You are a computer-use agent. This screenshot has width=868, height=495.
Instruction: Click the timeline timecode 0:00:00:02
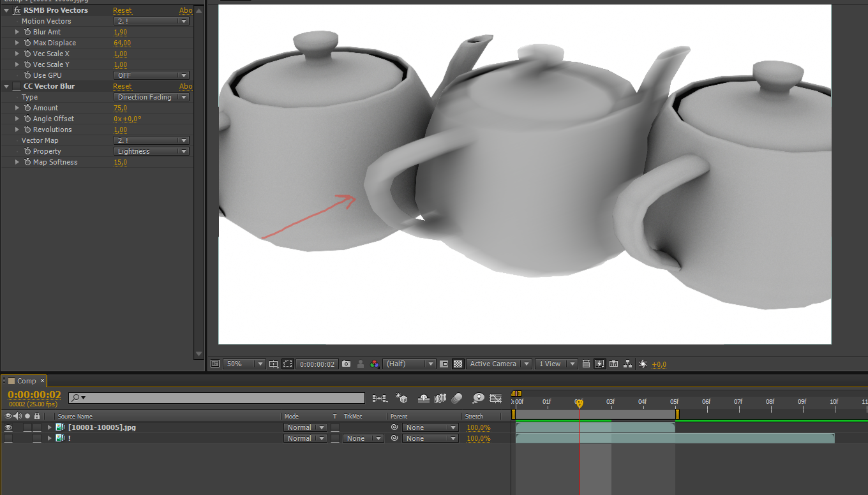34,395
